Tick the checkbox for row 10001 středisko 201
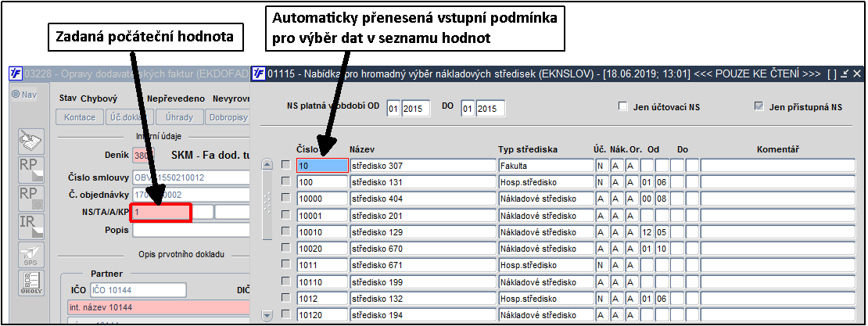The width and height of the screenshot is (868, 326). pyautogui.click(x=285, y=215)
